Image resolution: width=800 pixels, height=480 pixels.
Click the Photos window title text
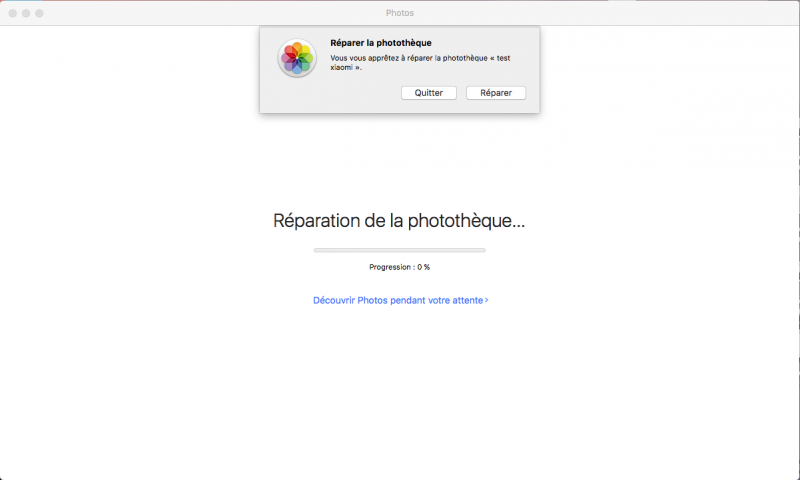pyautogui.click(x=399, y=13)
